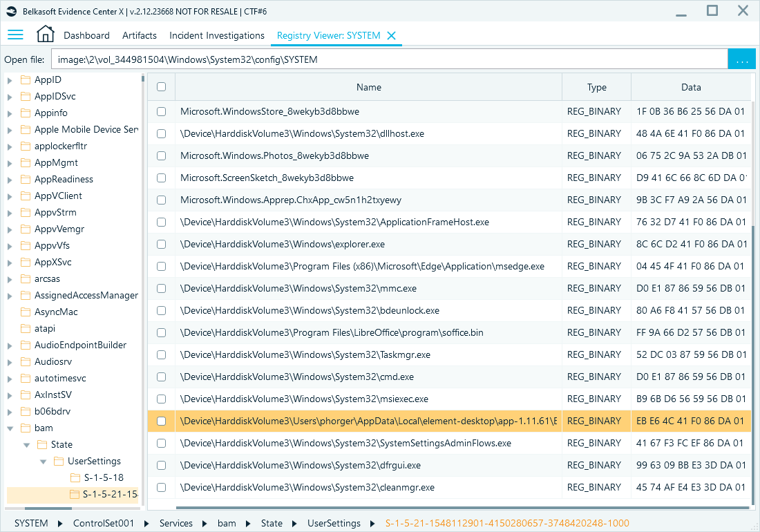Screen dimensions: 760x532
Task: Expand the AssignedAccessManager tree node
Action: coord(10,296)
